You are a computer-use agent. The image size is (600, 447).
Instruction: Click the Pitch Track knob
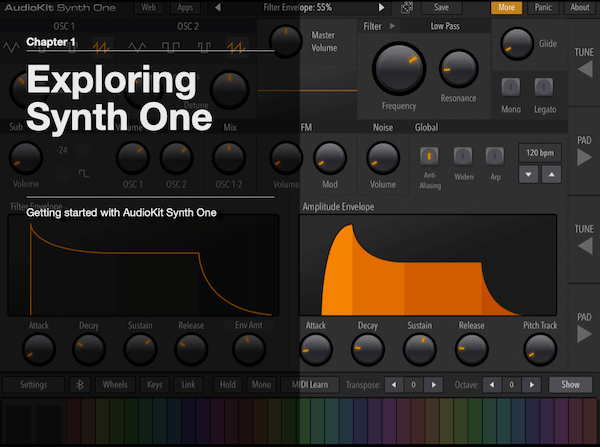pos(540,349)
